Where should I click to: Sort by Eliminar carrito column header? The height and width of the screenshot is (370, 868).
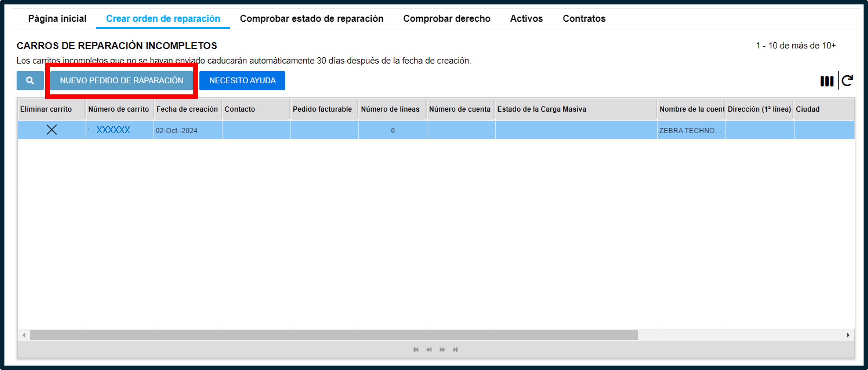(51, 109)
